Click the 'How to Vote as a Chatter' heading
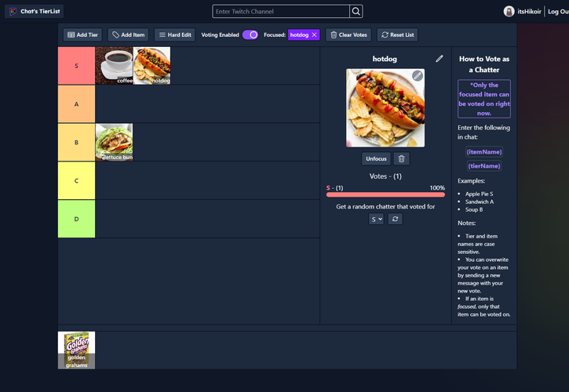 click(484, 64)
